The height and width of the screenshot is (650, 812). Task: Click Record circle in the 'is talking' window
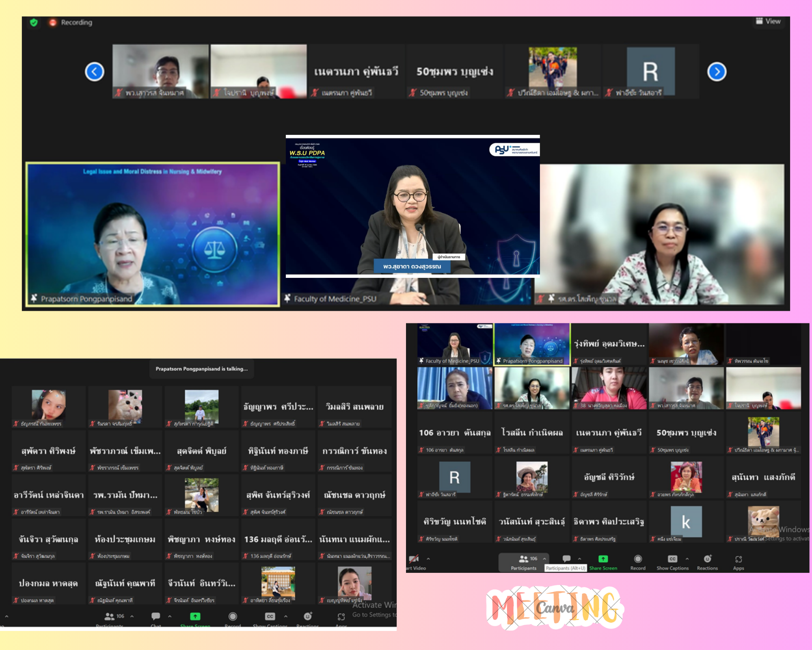[x=233, y=616]
